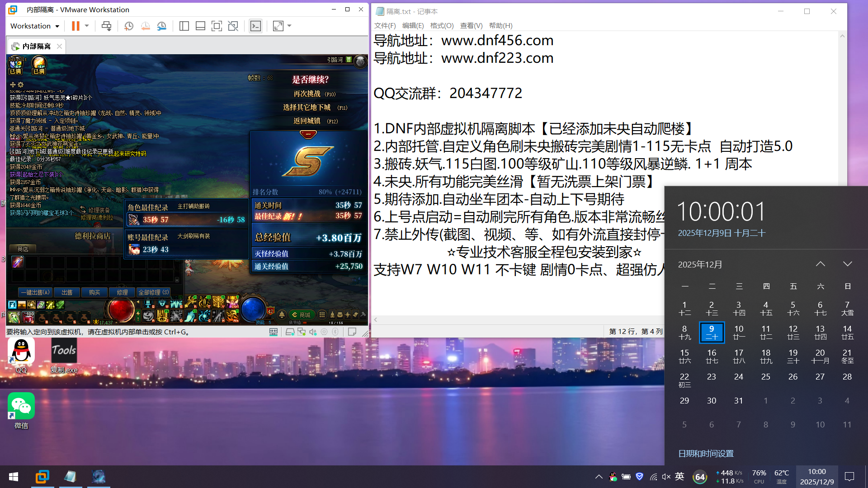868x488 pixels.
Task: Open 日期和时间设置 from the calendar
Action: pos(706,454)
